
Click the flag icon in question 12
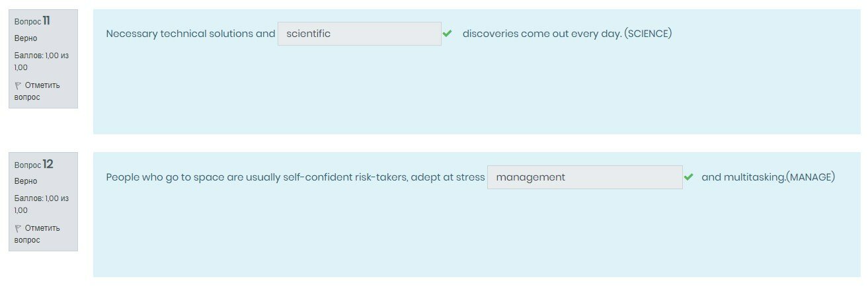pos(18,228)
